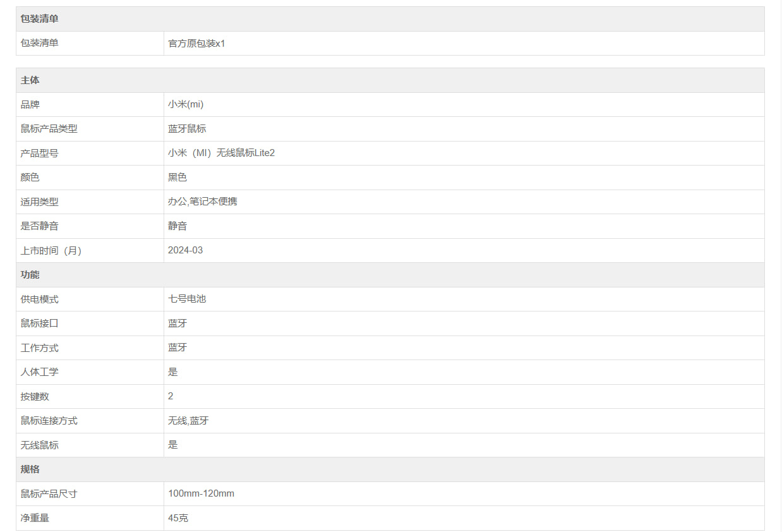
Task: Click the 按键数 row label
Action: point(35,396)
